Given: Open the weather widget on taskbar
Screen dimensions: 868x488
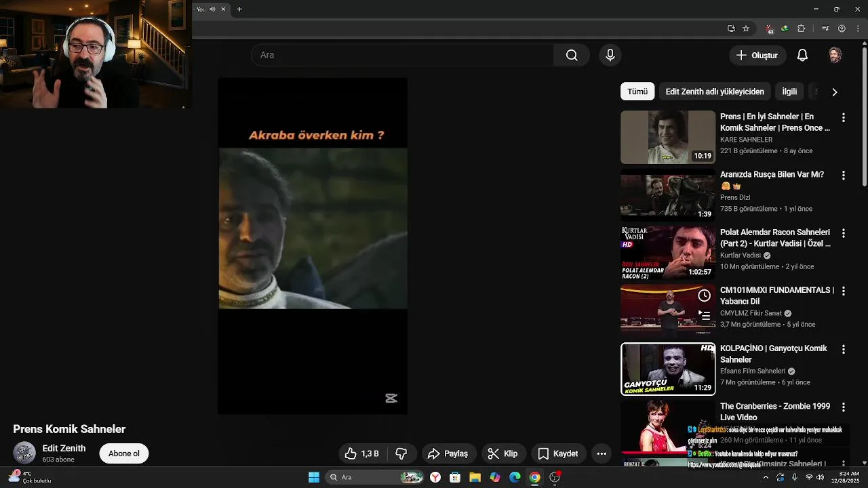Looking at the screenshot, I should 30,477.
